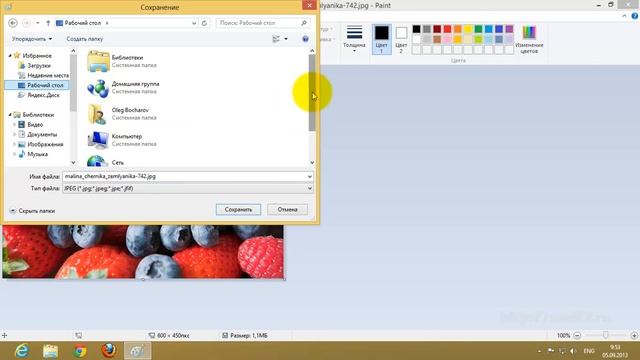Viewport: 640px width, 360px height.
Task: Open Изменение цветов in Paint
Action: [x=529, y=39]
